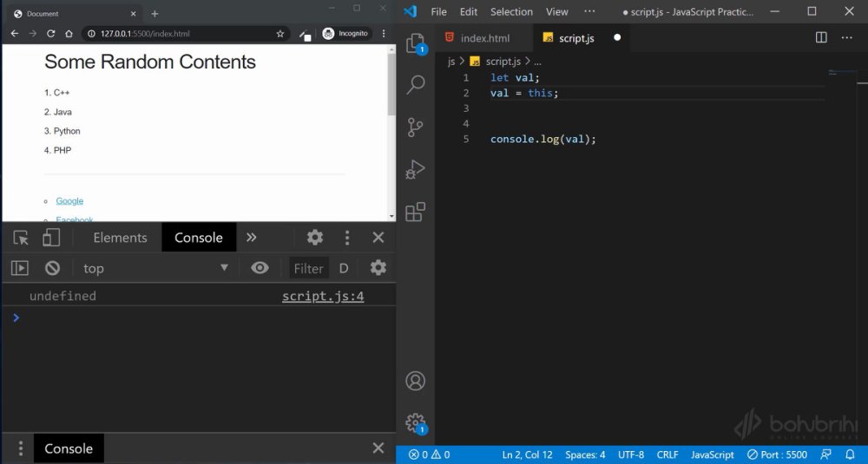Create a live expression with eye icon
Image resolution: width=868 pixels, height=464 pixels.
[260, 268]
